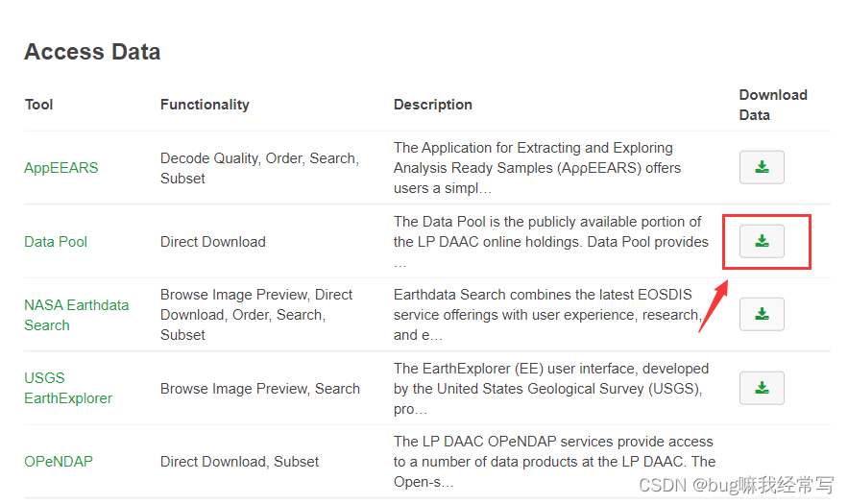Click USGS EarthExplorer download icon button
848x504 pixels.
tap(762, 388)
